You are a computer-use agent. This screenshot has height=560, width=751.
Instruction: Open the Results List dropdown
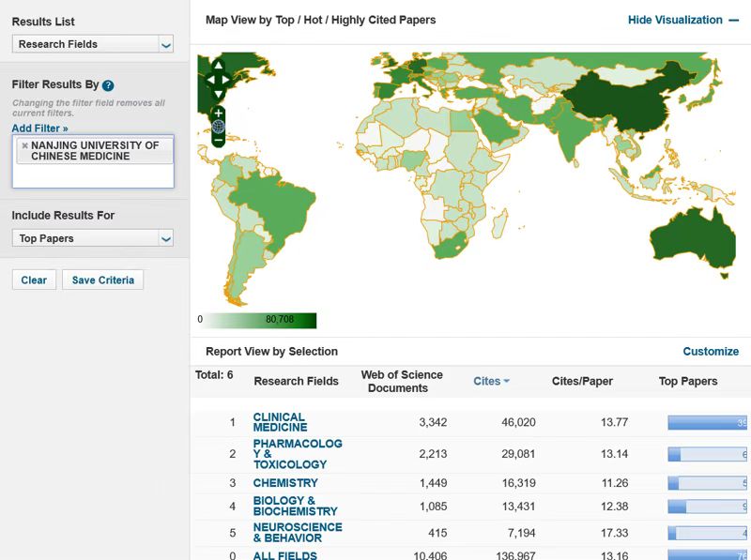pyautogui.click(x=92, y=44)
